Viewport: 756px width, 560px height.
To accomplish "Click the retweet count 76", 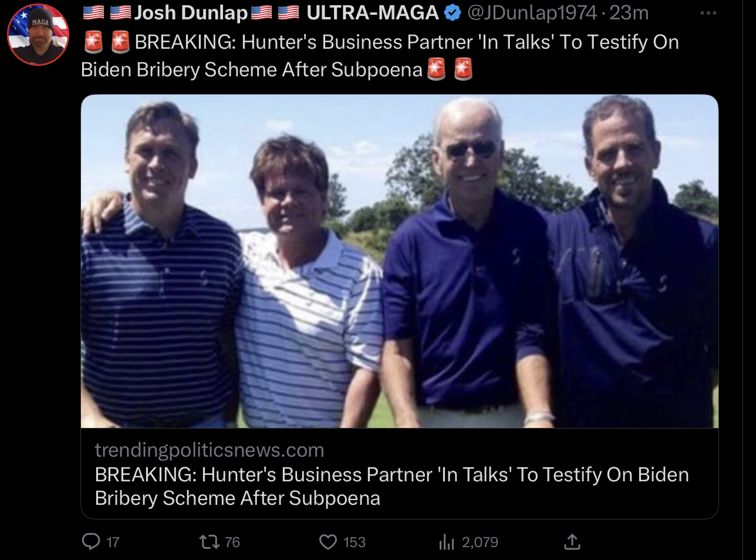I will pyautogui.click(x=232, y=542).
